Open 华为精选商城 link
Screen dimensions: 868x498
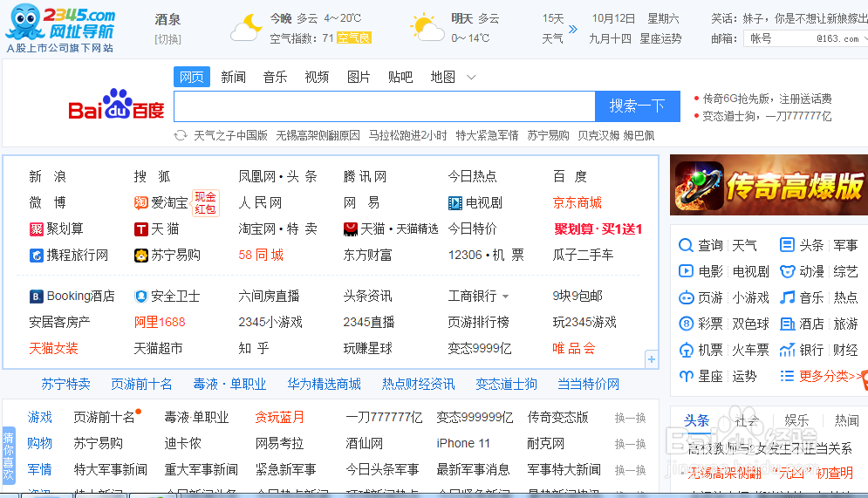[324, 384]
